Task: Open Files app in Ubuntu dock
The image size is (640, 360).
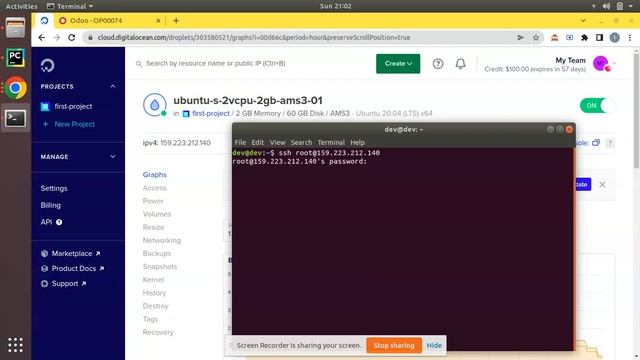Action: pos(15,28)
